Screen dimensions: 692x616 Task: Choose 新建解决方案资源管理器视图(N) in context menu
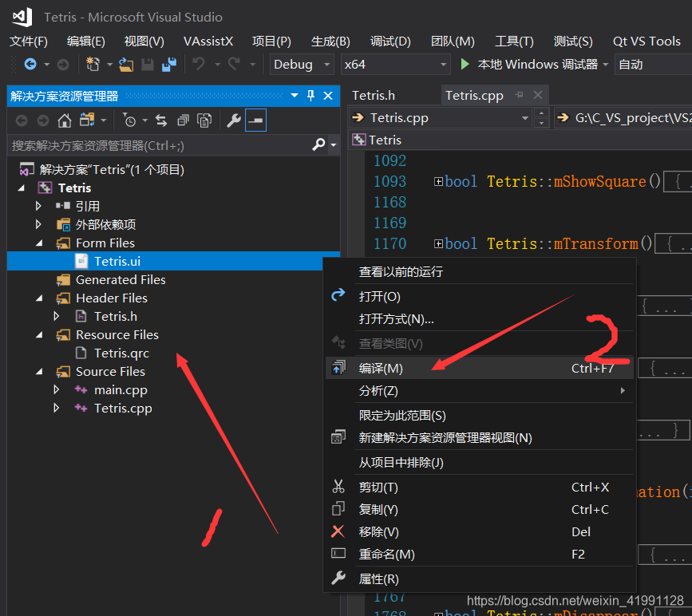[x=480, y=438]
